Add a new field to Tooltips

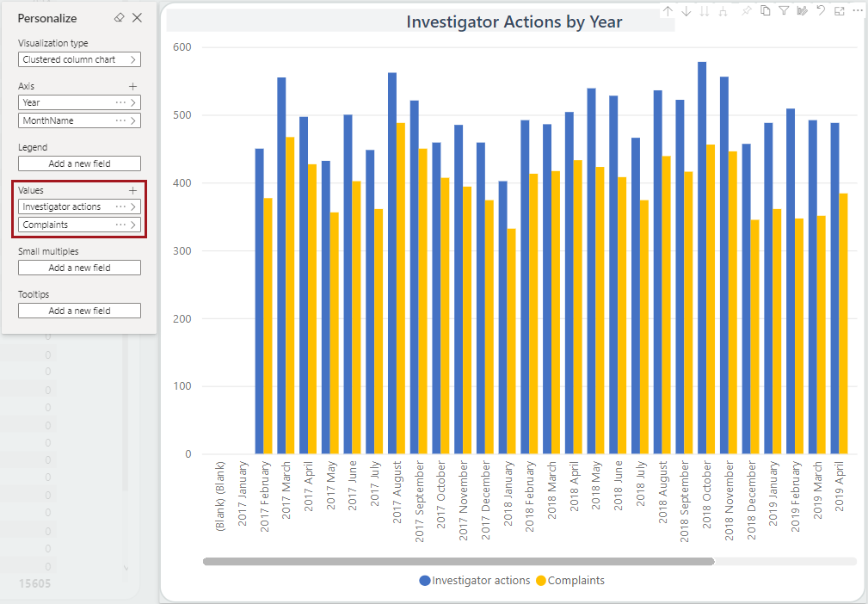click(79, 311)
